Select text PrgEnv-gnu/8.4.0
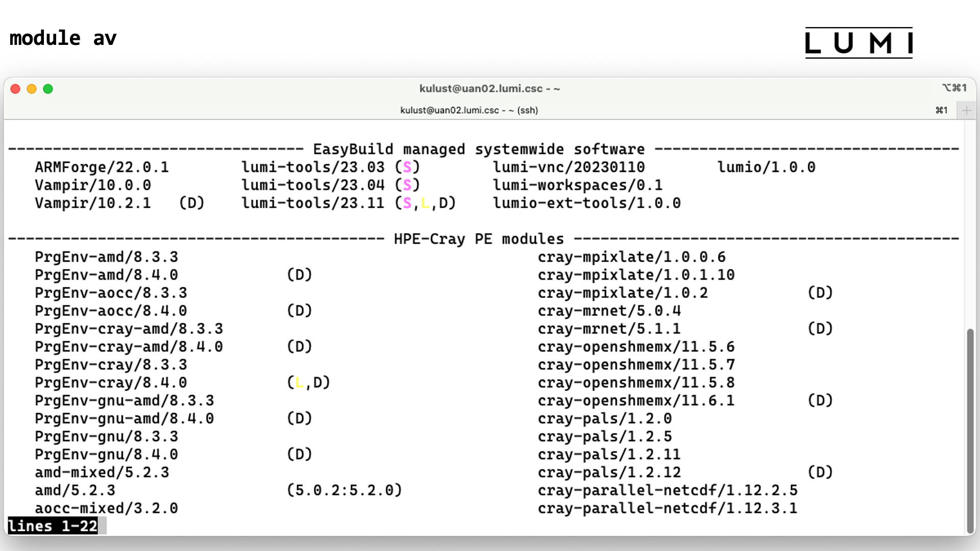Screen dimensions: 980x551 (x=106, y=455)
